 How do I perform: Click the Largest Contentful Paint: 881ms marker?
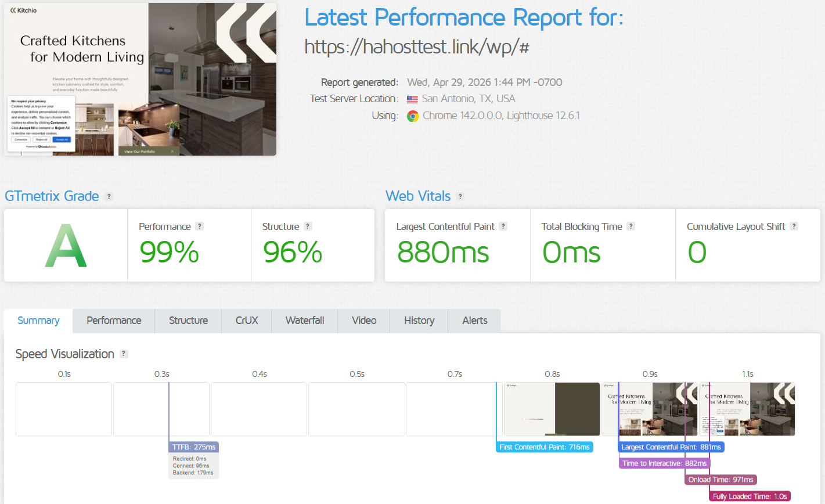tap(671, 447)
